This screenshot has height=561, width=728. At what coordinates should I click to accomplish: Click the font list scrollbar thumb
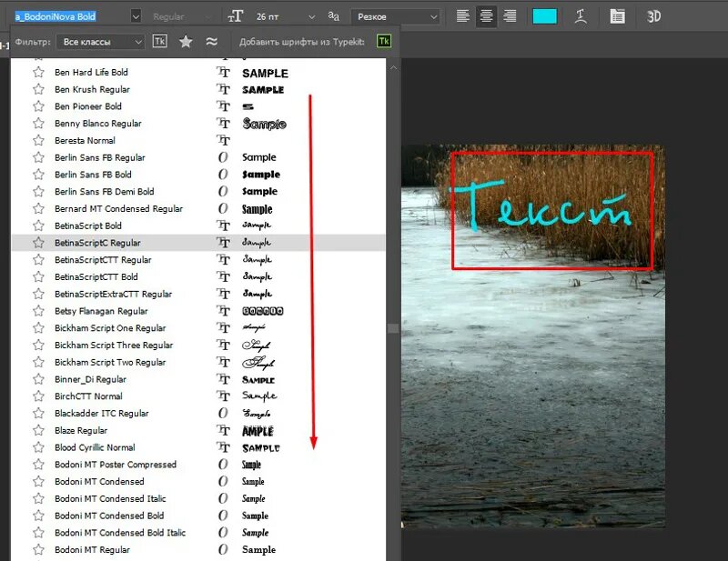click(x=393, y=328)
